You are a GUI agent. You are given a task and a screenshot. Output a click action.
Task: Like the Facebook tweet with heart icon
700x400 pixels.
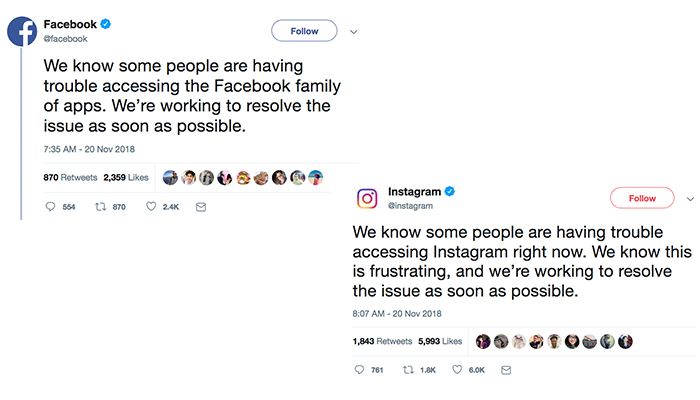click(151, 206)
